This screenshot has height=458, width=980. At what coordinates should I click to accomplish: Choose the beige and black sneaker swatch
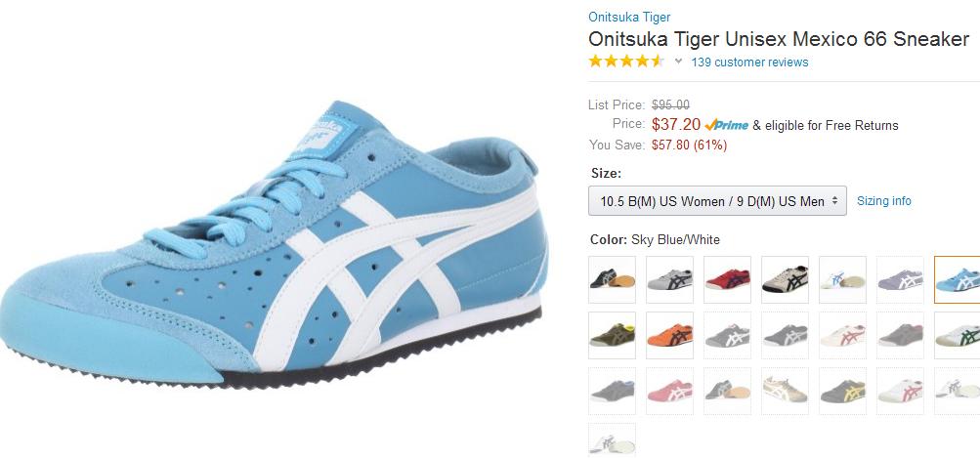click(x=785, y=279)
